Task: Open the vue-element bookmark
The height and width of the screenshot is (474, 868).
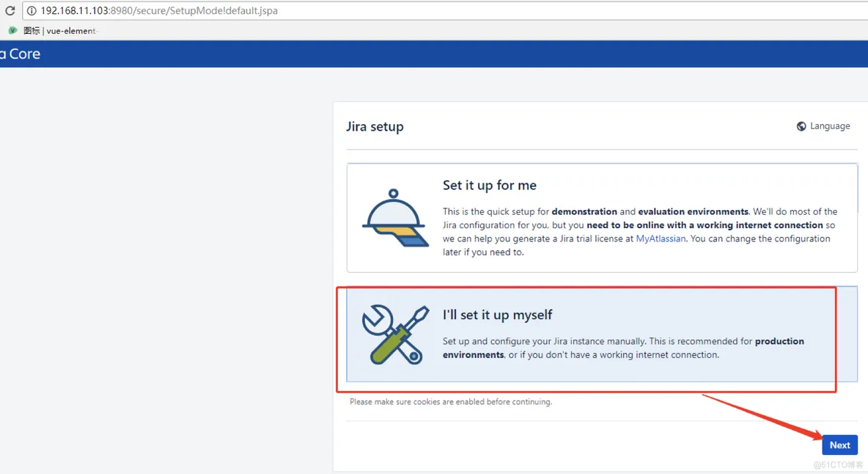Action: click(x=53, y=31)
